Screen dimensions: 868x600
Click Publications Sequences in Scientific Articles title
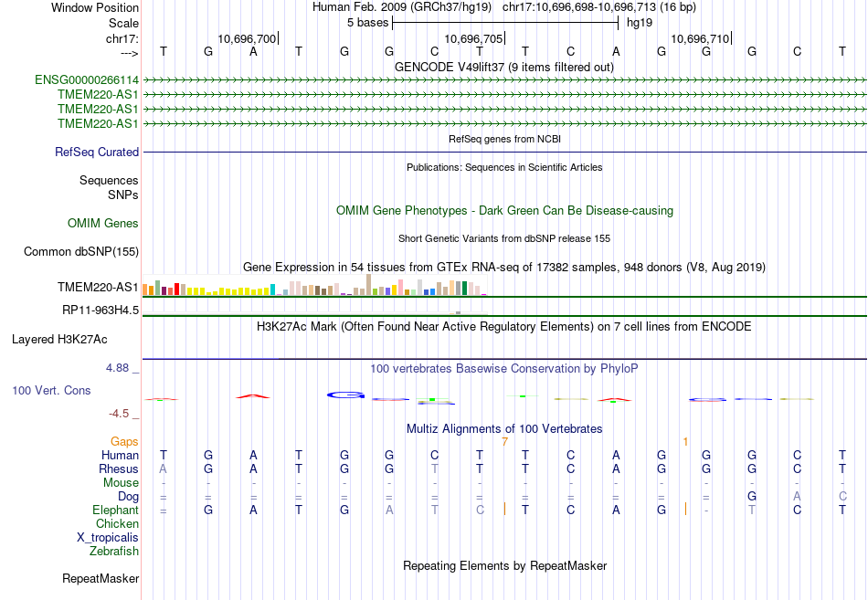pos(504,168)
